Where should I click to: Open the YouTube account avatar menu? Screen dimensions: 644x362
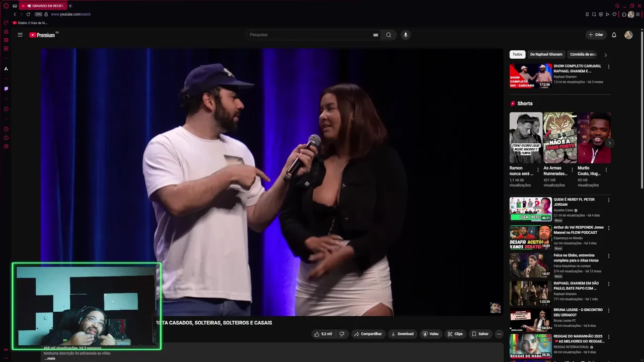pyautogui.click(x=628, y=35)
